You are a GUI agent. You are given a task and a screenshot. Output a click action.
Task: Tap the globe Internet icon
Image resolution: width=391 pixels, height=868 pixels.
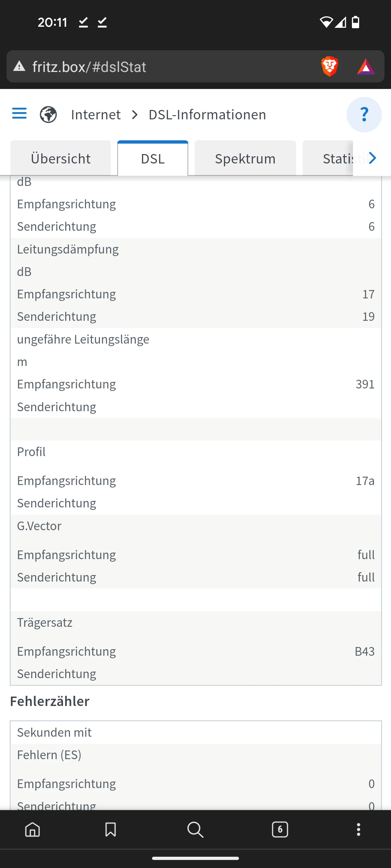click(48, 115)
